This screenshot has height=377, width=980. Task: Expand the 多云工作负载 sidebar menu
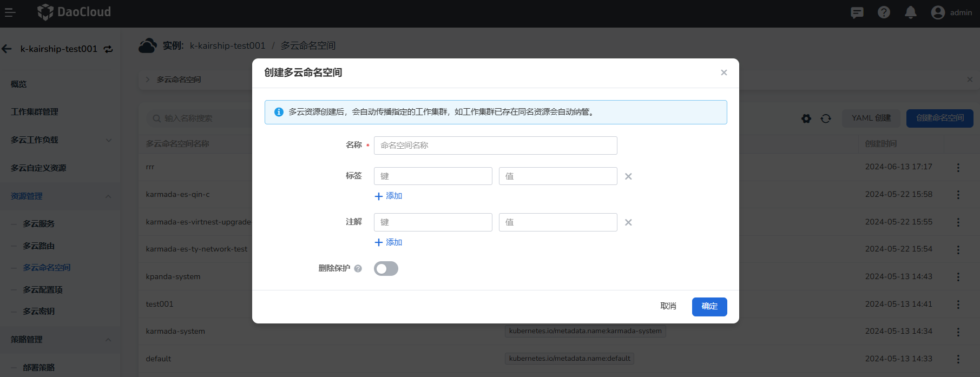click(x=109, y=140)
